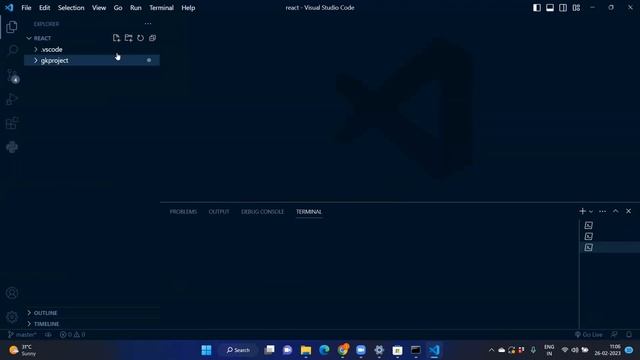
Task: Open the terminal launch profile dropdown
Action: [591, 211]
